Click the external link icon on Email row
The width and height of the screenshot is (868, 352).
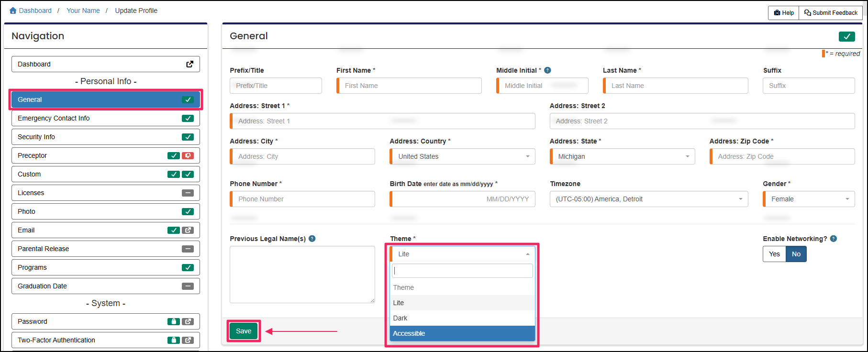188,230
